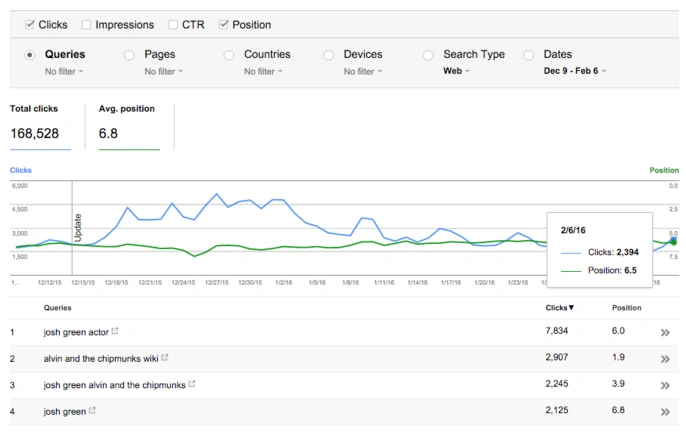Viewport: 686px width, 432px height.
Task: Open external link icon beside josh green query
Action: (x=93, y=409)
